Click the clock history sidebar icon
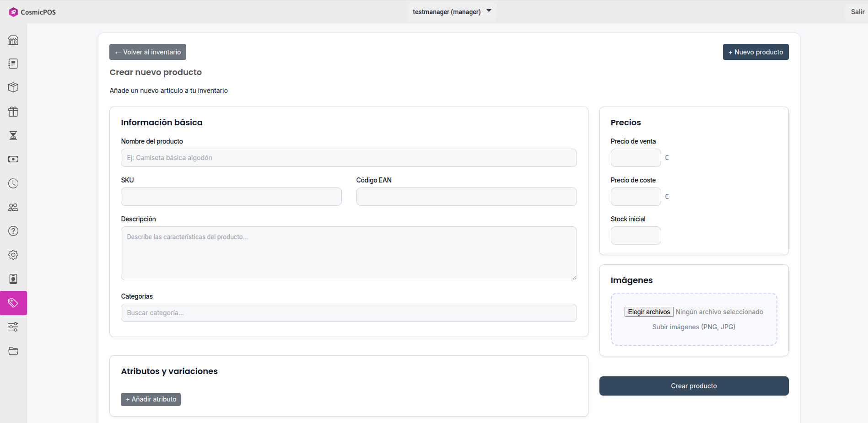Image resolution: width=868 pixels, height=423 pixels. pyautogui.click(x=13, y=183)
